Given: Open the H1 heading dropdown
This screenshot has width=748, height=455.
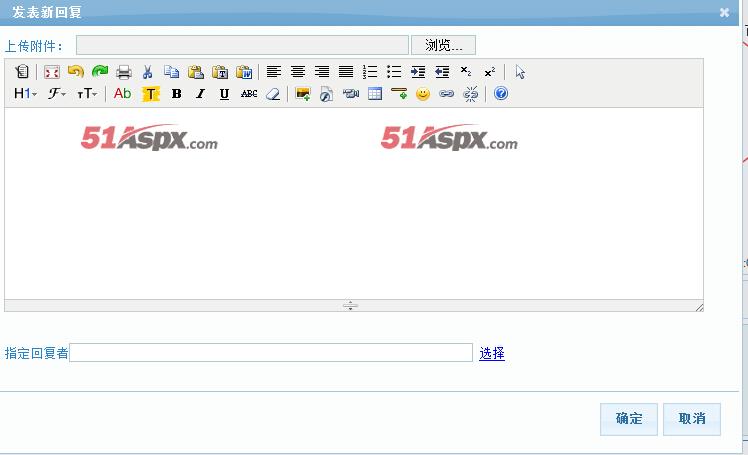Looking at the screenshot, I should (x=25, y=93).
